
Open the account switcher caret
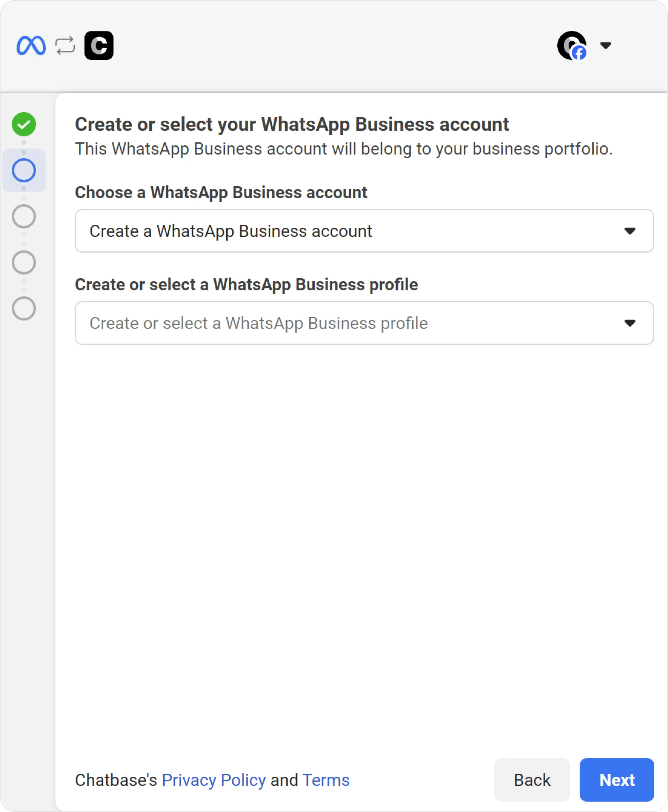[606, 45]
